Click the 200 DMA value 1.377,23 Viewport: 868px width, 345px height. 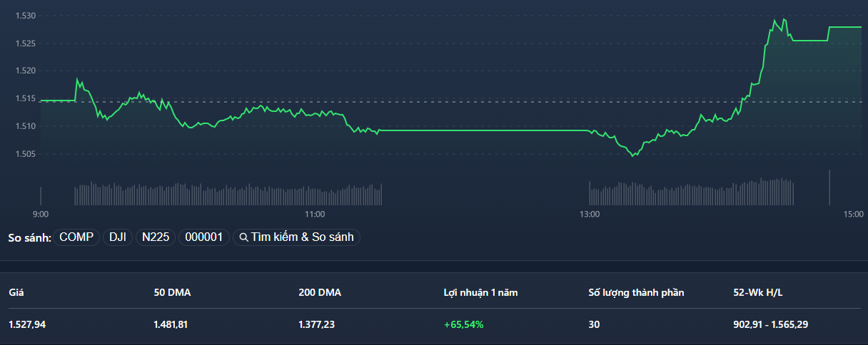tap(317, 324)
